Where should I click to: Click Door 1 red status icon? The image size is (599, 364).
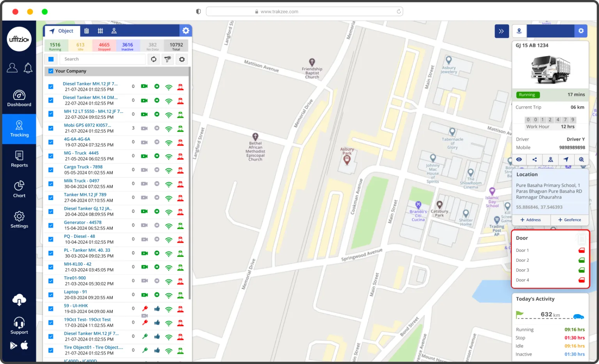(581, 250)
